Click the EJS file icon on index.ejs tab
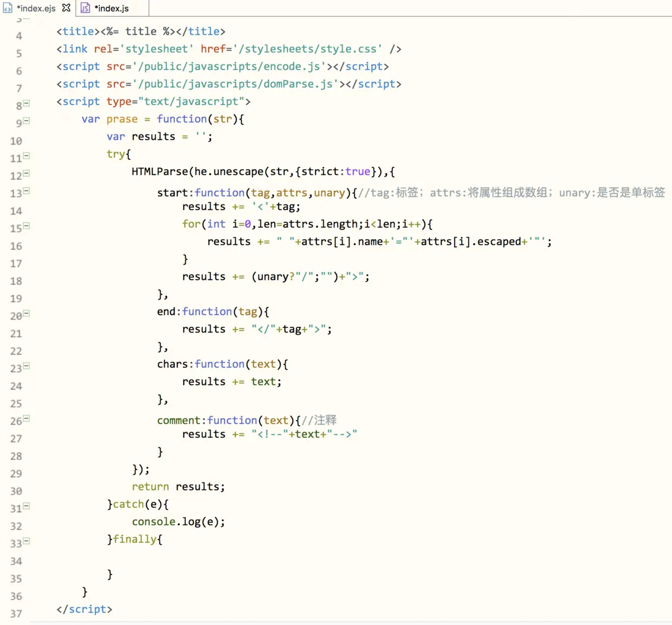 [7, 8]
